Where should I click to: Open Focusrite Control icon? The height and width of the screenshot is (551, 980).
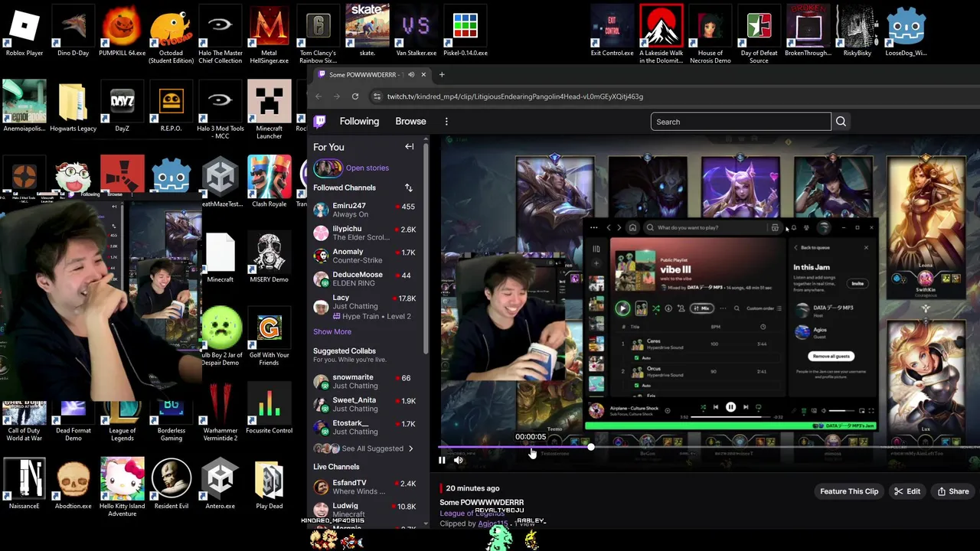point(269,408)
